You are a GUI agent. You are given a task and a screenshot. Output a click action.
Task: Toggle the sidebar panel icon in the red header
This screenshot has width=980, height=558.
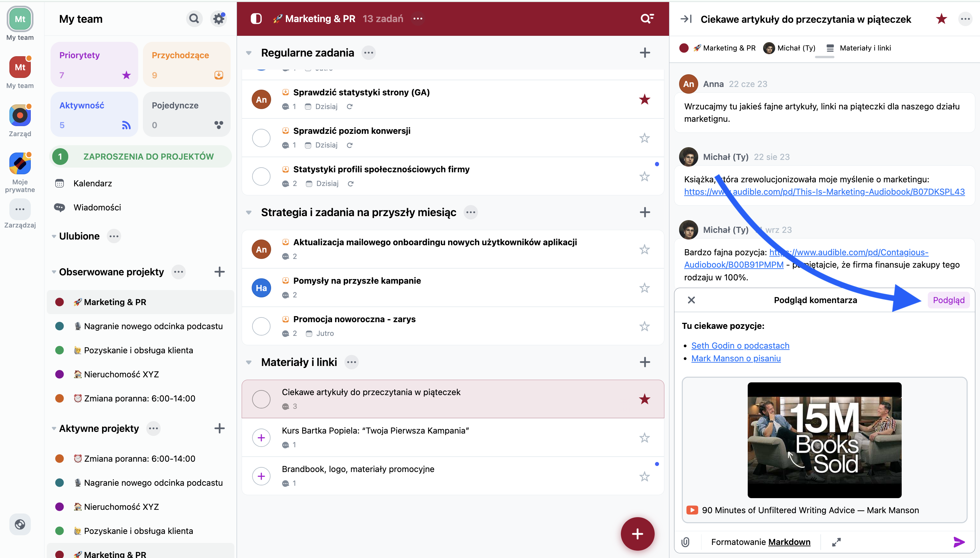pos(256,18)
